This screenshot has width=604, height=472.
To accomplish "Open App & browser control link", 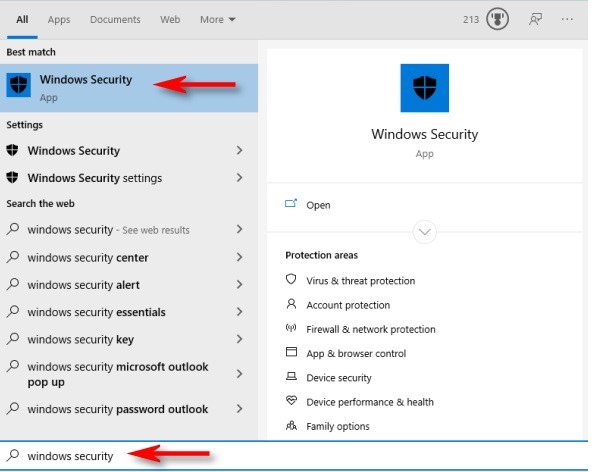I will click(356, 353).
